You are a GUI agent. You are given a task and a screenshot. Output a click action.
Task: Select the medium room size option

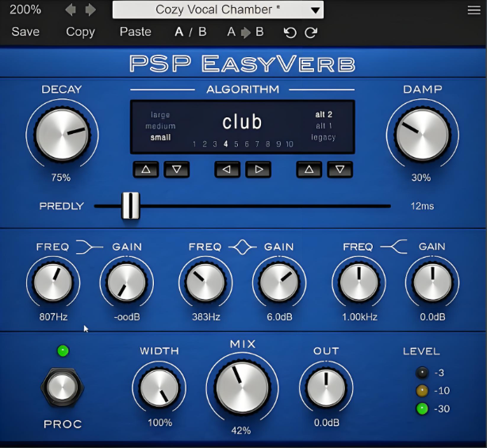coord(160,126)
